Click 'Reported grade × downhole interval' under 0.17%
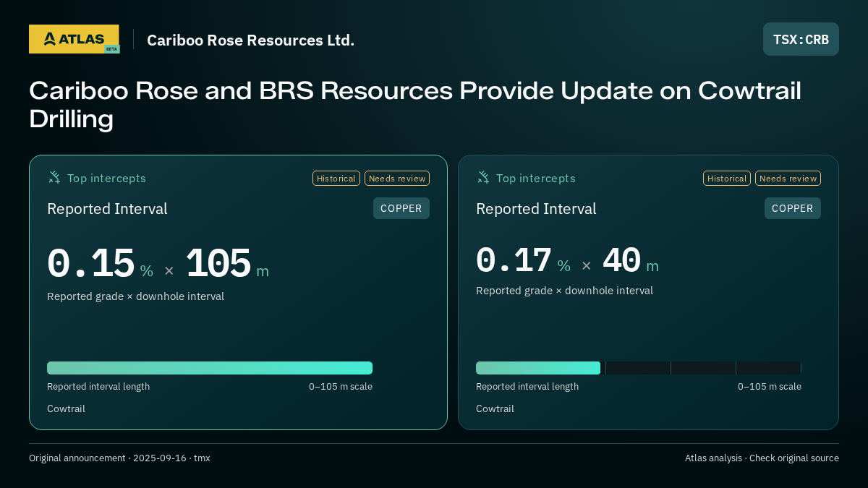 click(x=564, y=291)
